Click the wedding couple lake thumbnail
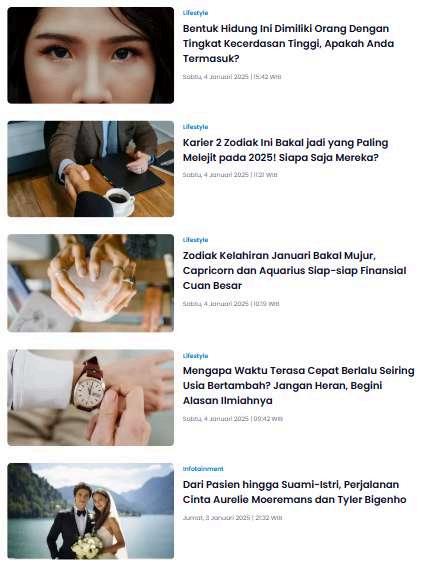The image size is (429, 565). click(90, 511)
